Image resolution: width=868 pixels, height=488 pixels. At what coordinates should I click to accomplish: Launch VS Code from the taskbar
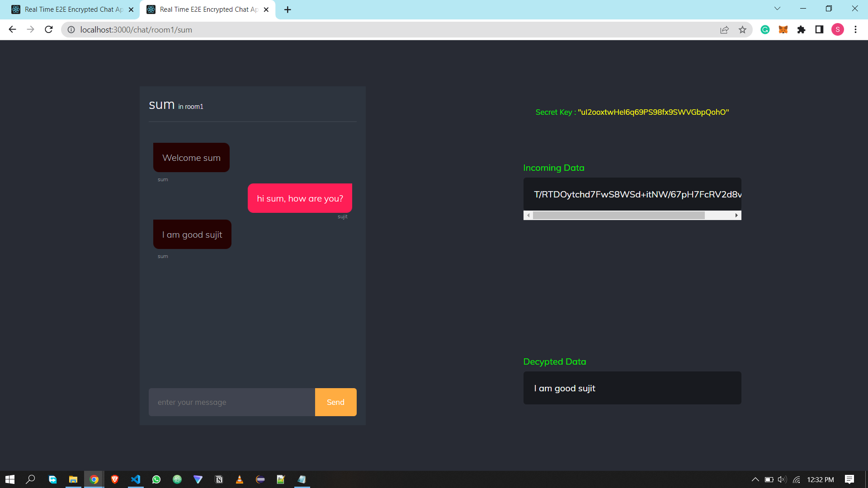[136, 479]
